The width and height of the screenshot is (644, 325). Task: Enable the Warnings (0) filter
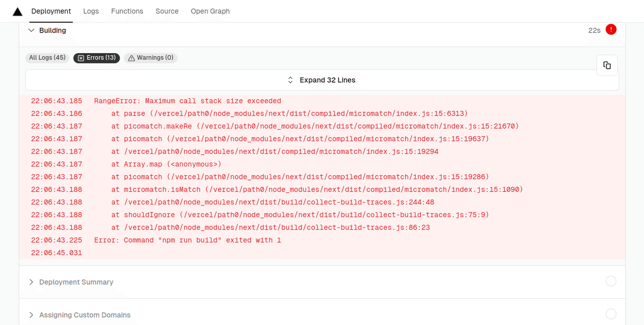pyautogui.click(x=150, y=57)
